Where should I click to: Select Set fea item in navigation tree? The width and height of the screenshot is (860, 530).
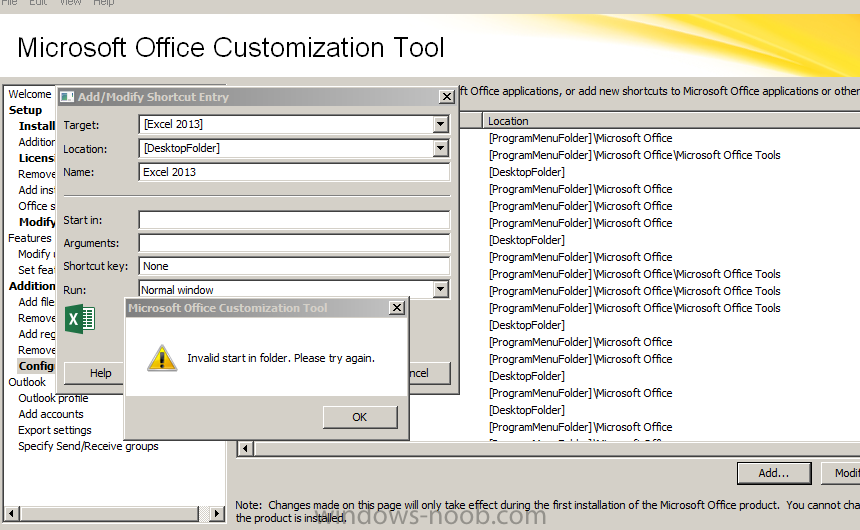36,270
